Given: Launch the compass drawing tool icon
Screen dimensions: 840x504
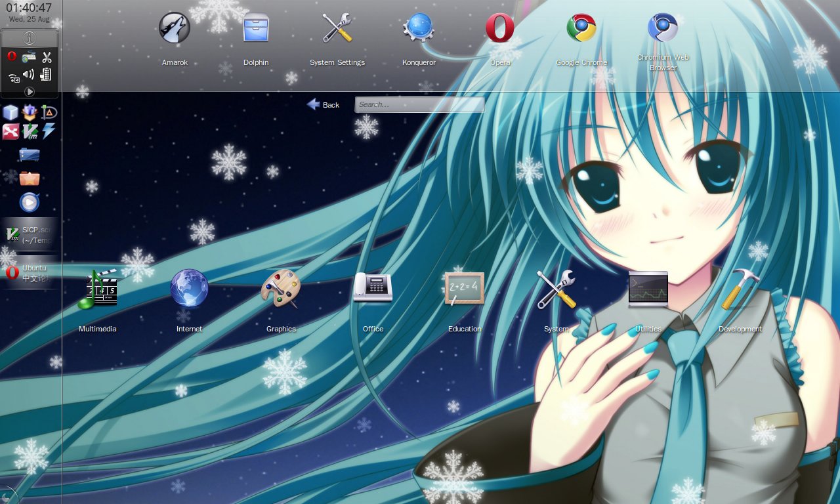Looking at the screenshot, I should pyautogui.click(x=49, y=113).
